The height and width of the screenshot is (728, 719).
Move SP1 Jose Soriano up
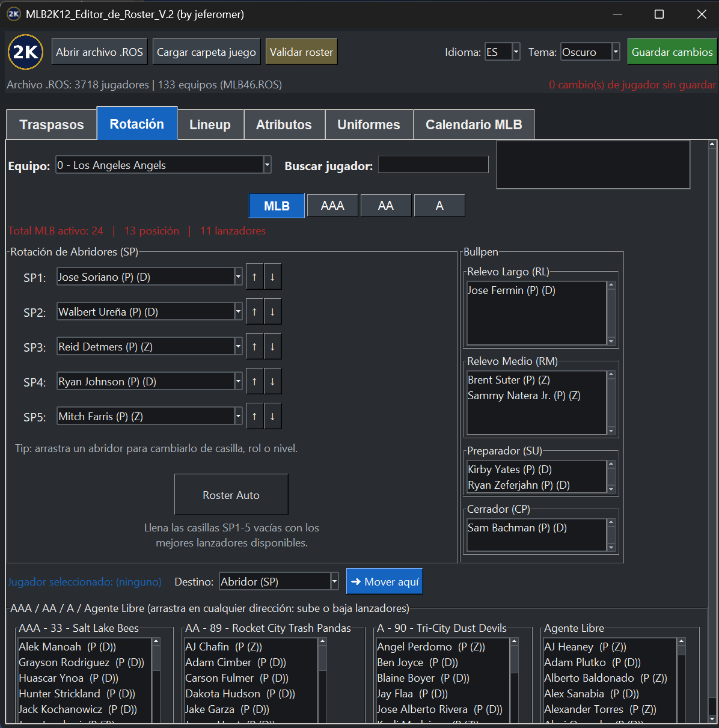254,277
